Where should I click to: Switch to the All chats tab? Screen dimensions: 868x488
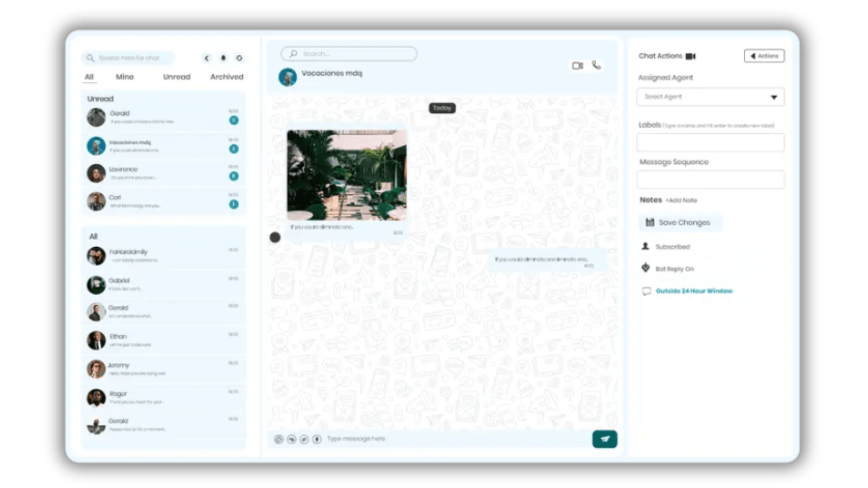[89, 77]
